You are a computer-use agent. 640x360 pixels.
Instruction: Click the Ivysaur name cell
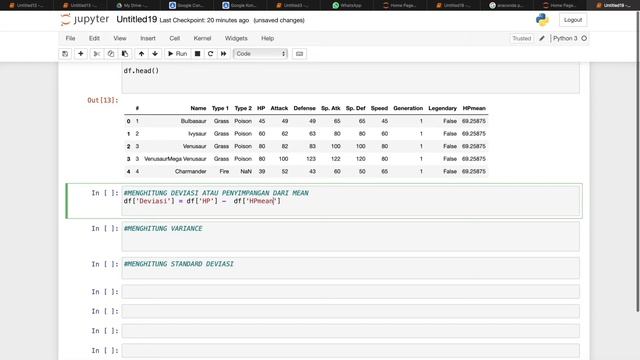tap(197, 134)
